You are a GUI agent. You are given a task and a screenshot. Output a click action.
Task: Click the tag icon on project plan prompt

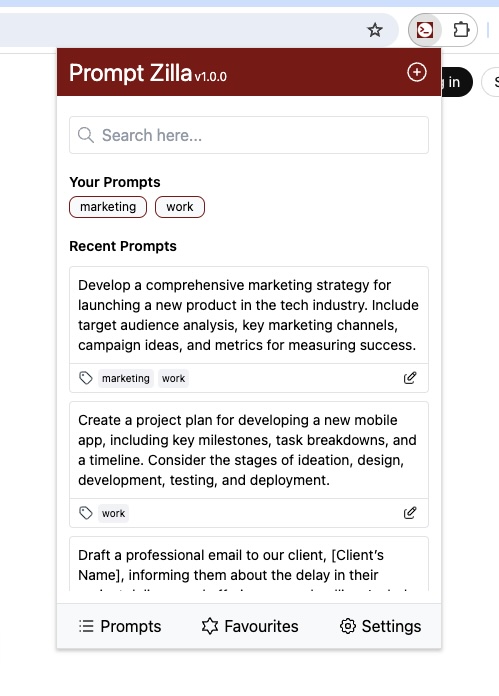coord(86,513)
